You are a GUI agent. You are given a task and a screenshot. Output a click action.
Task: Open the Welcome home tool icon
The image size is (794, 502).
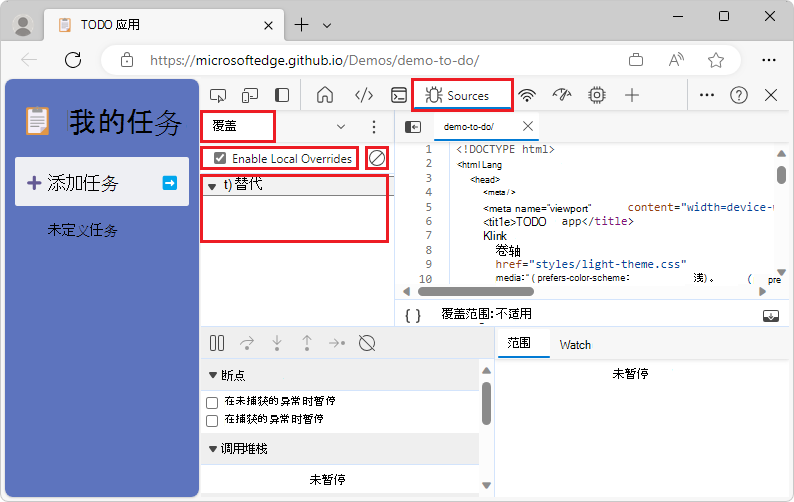(325, 95)
